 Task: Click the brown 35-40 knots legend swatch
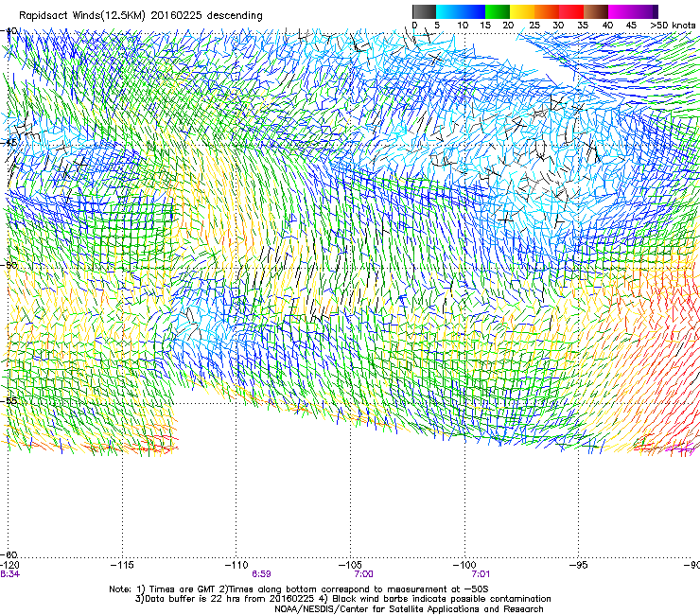point(596,11)
